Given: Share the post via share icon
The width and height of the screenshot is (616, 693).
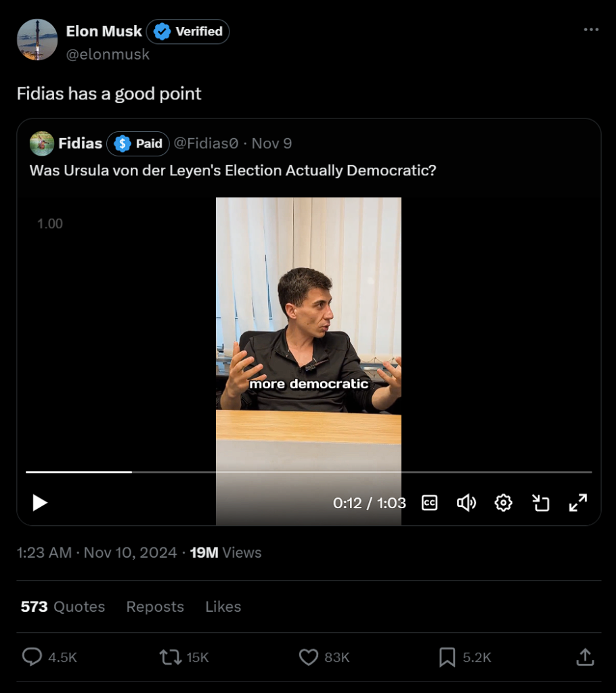Looking at the screenshot, I should [x=585, y=656].
